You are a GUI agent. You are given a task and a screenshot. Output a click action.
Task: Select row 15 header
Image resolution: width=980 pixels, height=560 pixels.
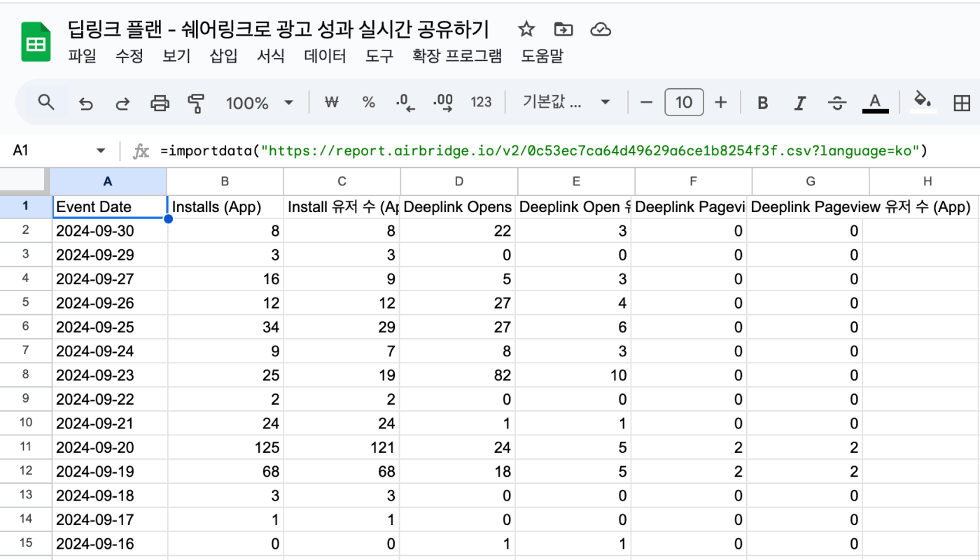coord(25,543)
